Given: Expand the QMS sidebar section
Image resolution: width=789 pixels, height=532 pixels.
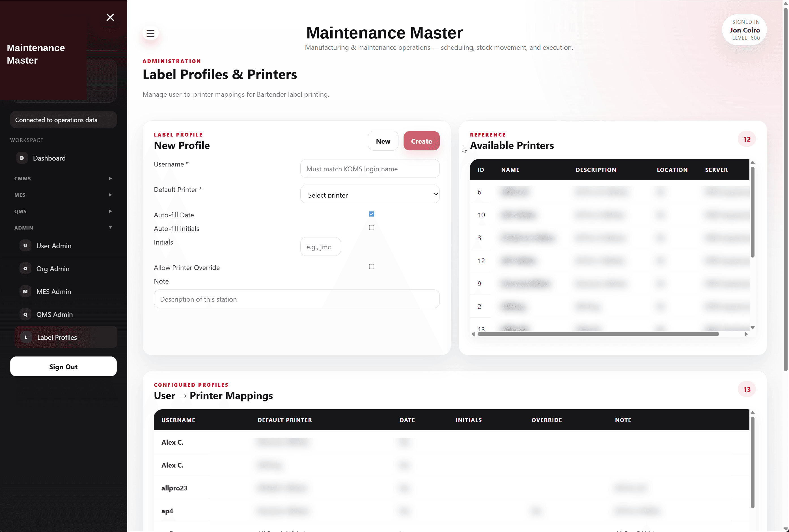Looking at the screenshot, I should click(63, 211).
